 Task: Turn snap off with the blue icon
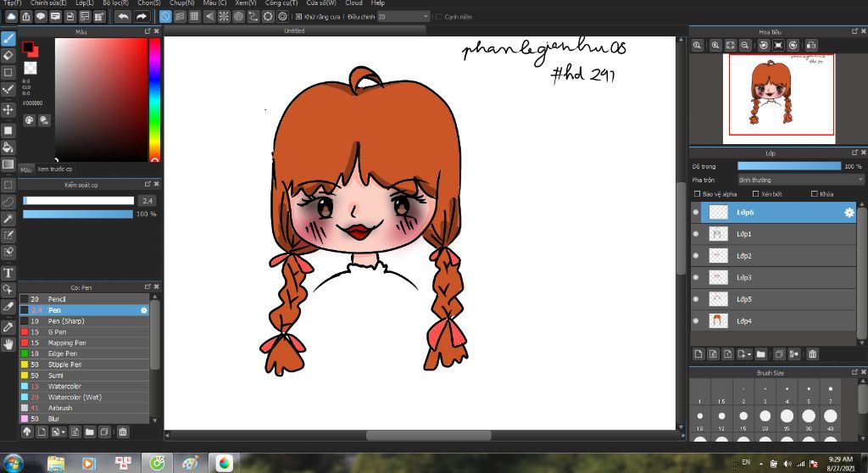click(165, 17)
